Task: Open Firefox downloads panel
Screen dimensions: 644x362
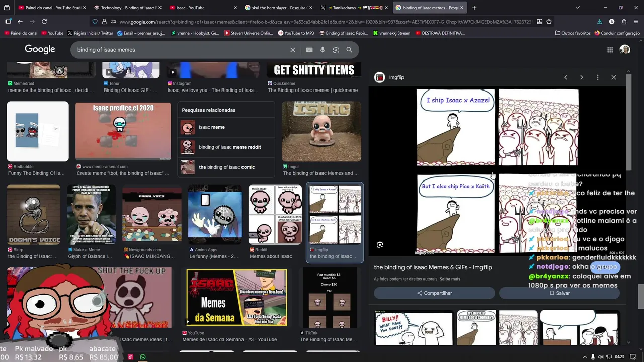Action: click(x=600, y=22)
